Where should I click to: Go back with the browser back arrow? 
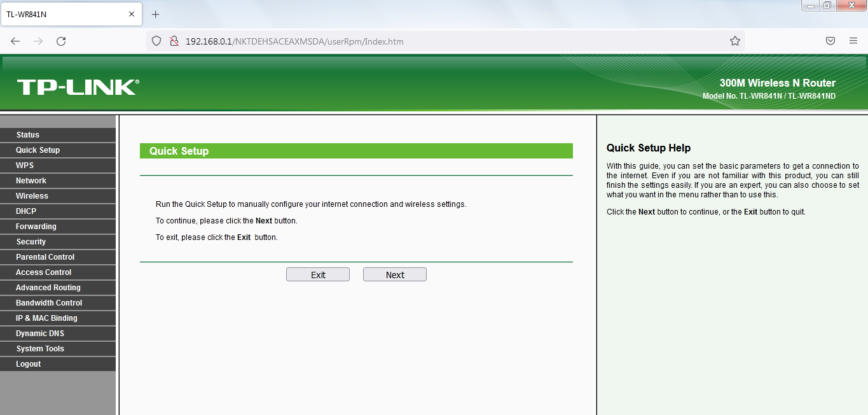tap(15, 41)
